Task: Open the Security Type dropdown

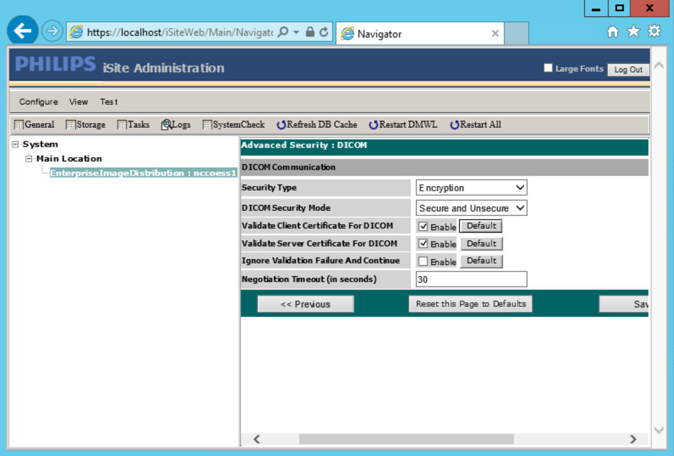Action: [x=471, y=188]
